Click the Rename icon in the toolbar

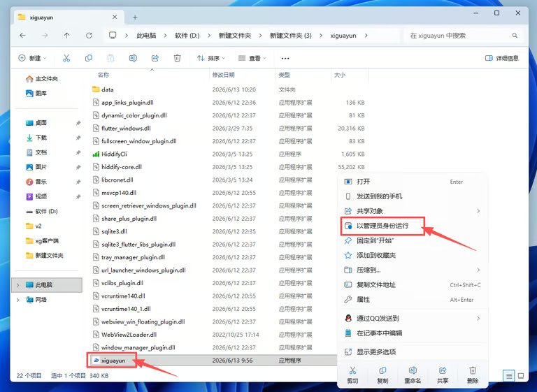point(133,58)
